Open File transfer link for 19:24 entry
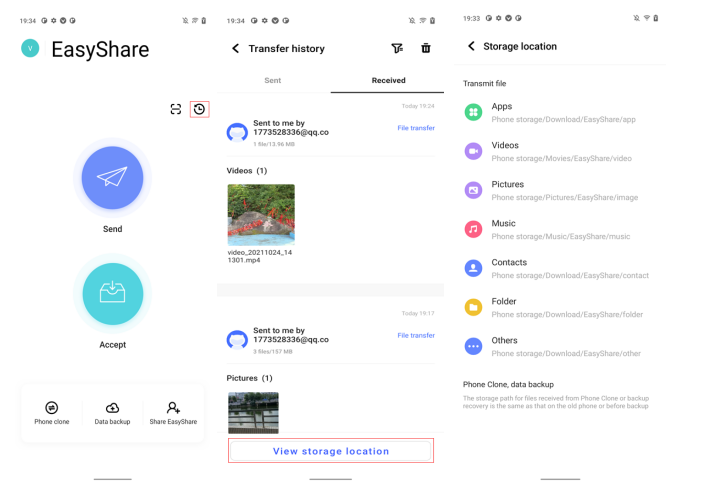The height and width of the screenshot is (499, 723). click(416, 128)
